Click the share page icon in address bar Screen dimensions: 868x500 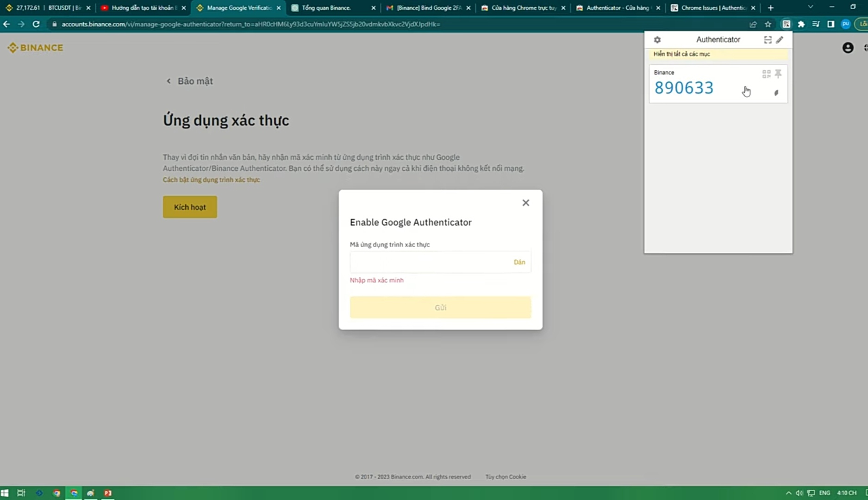(753, 24)
